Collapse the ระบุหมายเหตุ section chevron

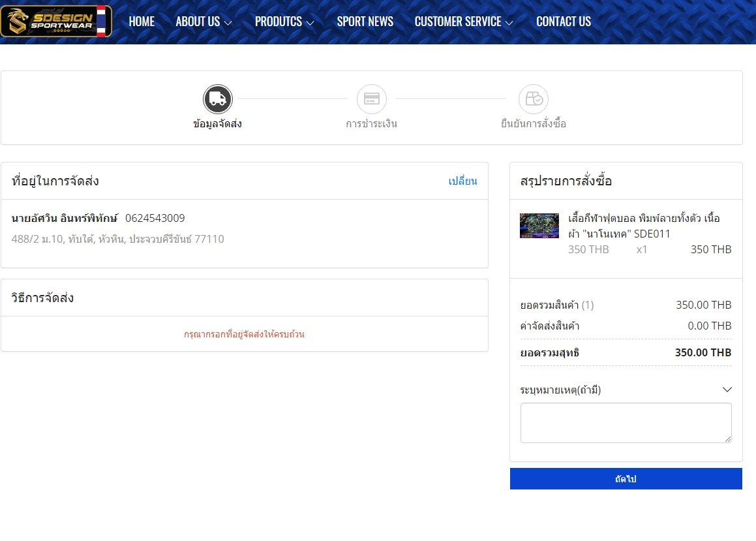tap(727, 390)
